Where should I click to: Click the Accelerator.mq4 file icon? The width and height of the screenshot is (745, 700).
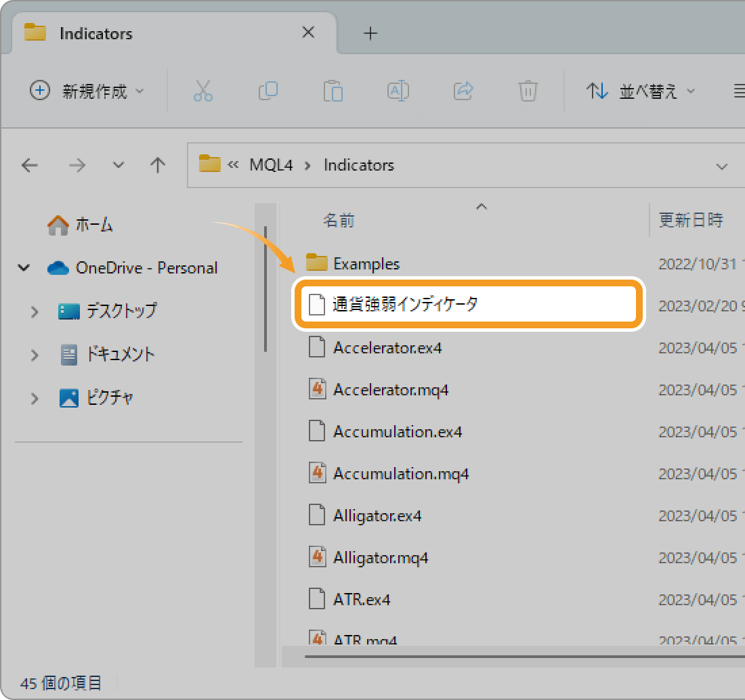click(317, 389)
